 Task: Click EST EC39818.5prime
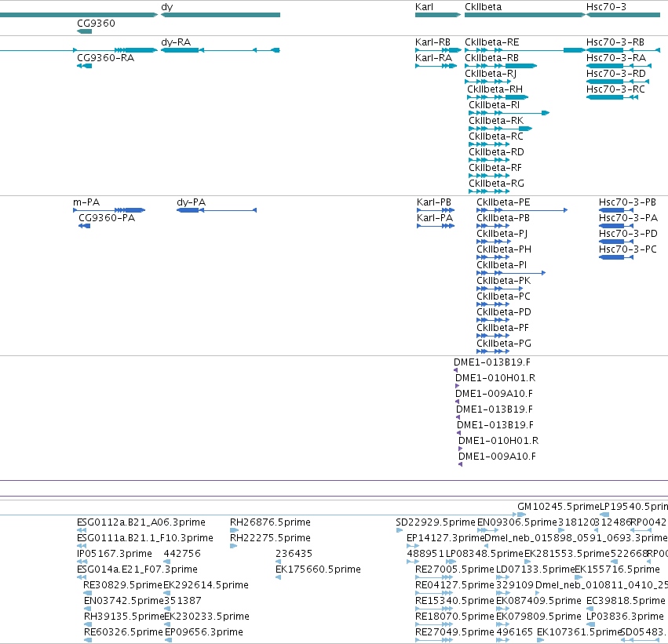[x=626, y=601]
